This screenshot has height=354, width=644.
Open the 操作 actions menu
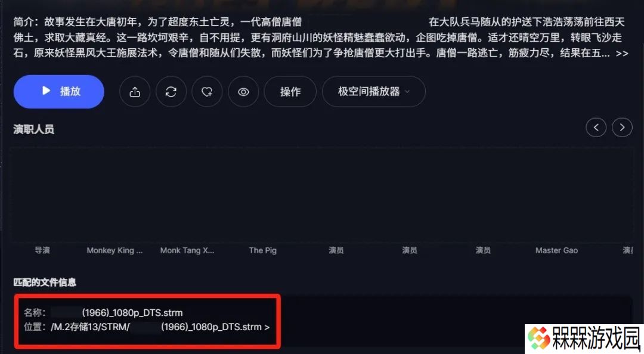pos(290,92)
